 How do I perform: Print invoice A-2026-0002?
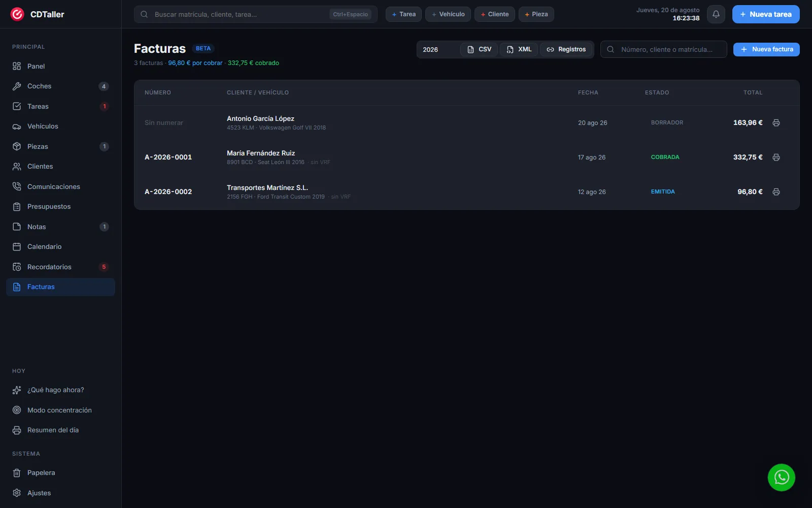(776, 192)
